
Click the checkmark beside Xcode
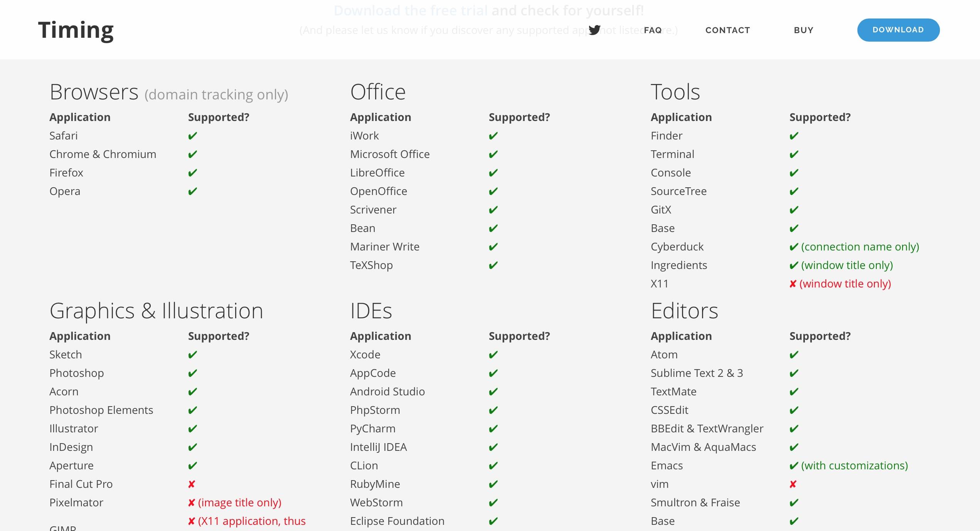click(493, 355)
